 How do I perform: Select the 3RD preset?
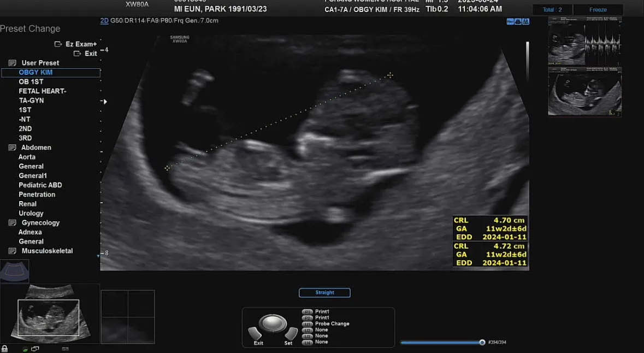click(25, 138)
